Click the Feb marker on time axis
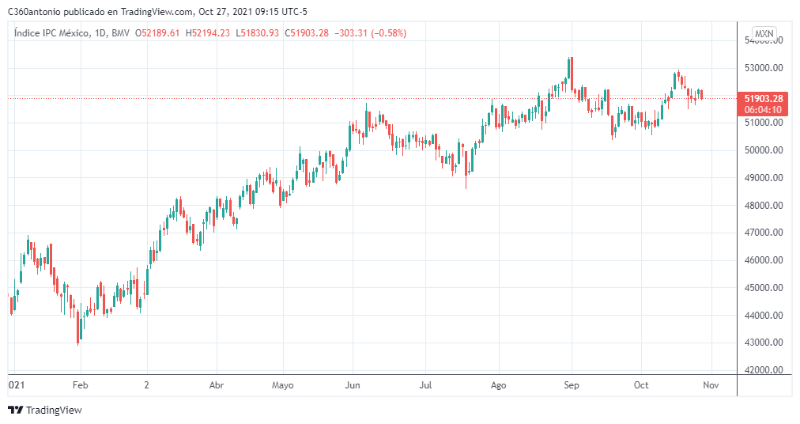 (x=81, y=383)
